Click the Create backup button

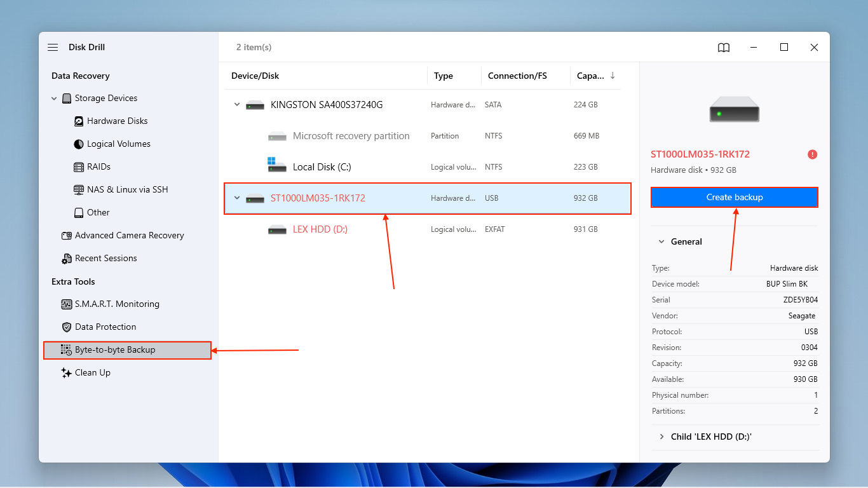734,197
